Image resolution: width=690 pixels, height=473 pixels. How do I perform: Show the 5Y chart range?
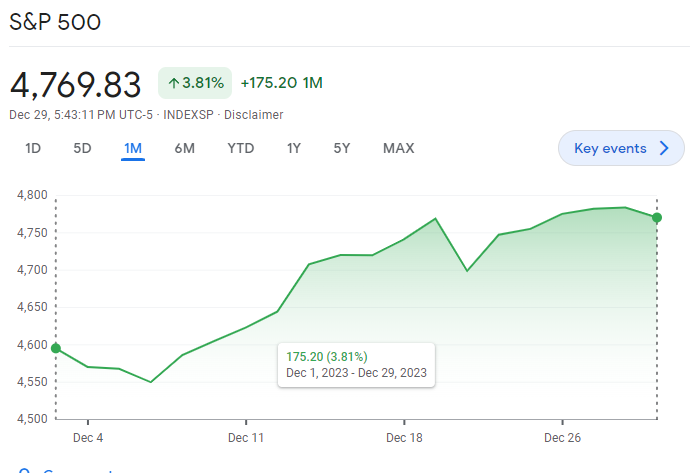pos(342,148)
